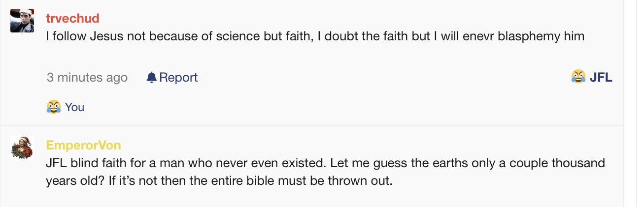
Task: Show the "You" reaction entry
Action: 74,107
